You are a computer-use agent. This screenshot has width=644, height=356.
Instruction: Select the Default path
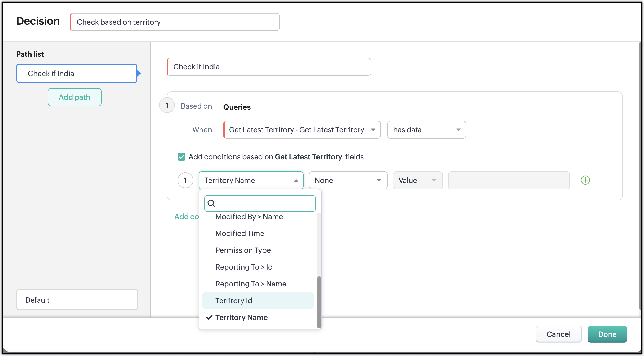coord(77,300)
